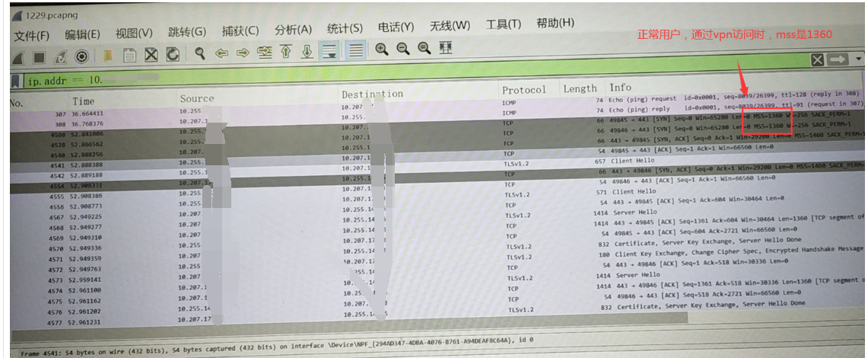Reset text to normal size
The height and width of the screenshot is (358, 868).
[424, 49]
